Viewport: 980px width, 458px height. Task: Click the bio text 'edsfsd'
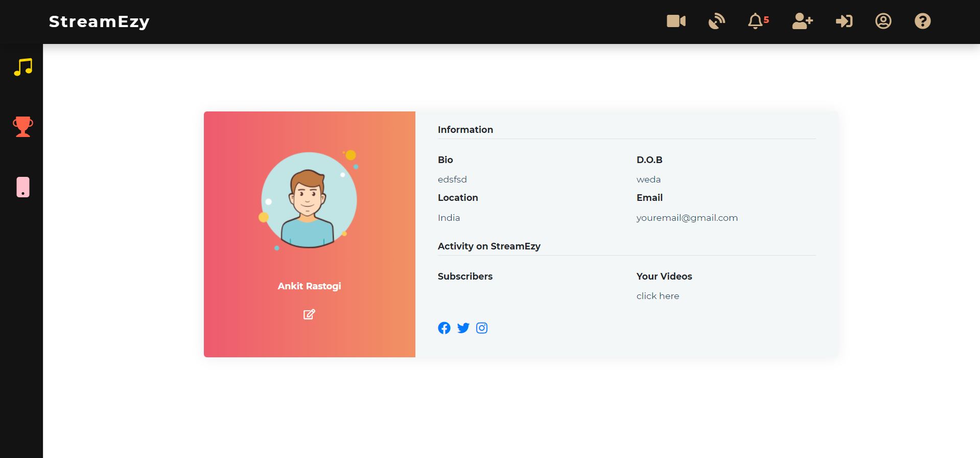tap(452, 179)
